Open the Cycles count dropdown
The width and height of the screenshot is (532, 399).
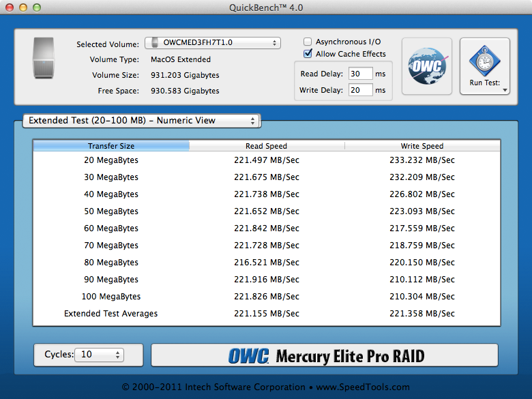(102, 355)
